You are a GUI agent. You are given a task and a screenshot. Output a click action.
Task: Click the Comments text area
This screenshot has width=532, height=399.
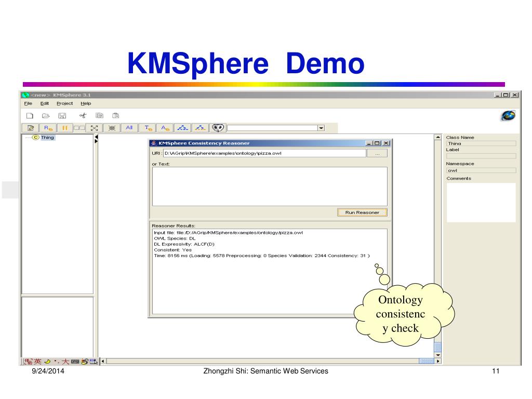click(481, 203)
